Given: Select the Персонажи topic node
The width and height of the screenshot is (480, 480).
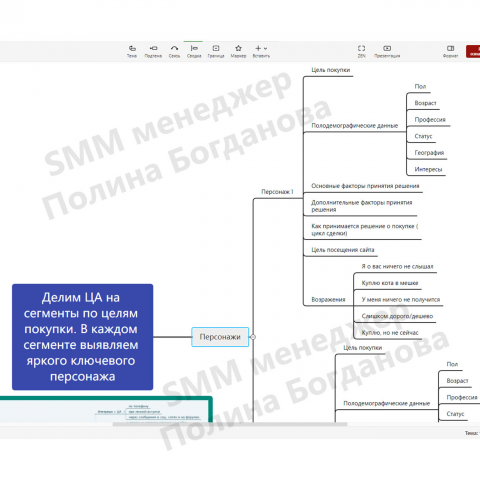Looking at the screenshot, I should (220, 337).
